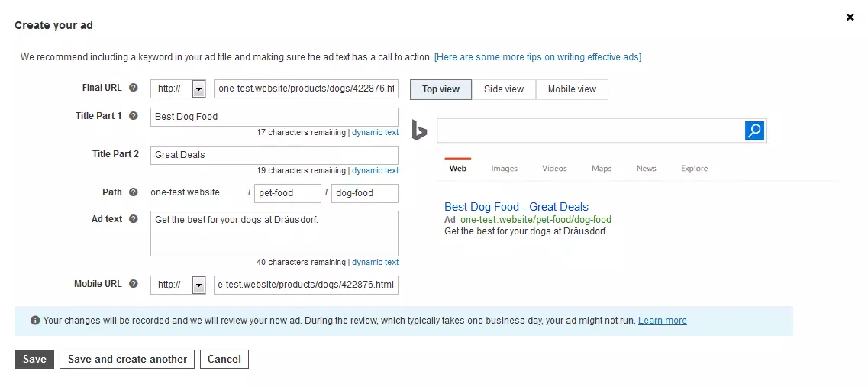This screenshot has width=868, height=387.
Task: Click the pet-food path field
Action: 288,193
